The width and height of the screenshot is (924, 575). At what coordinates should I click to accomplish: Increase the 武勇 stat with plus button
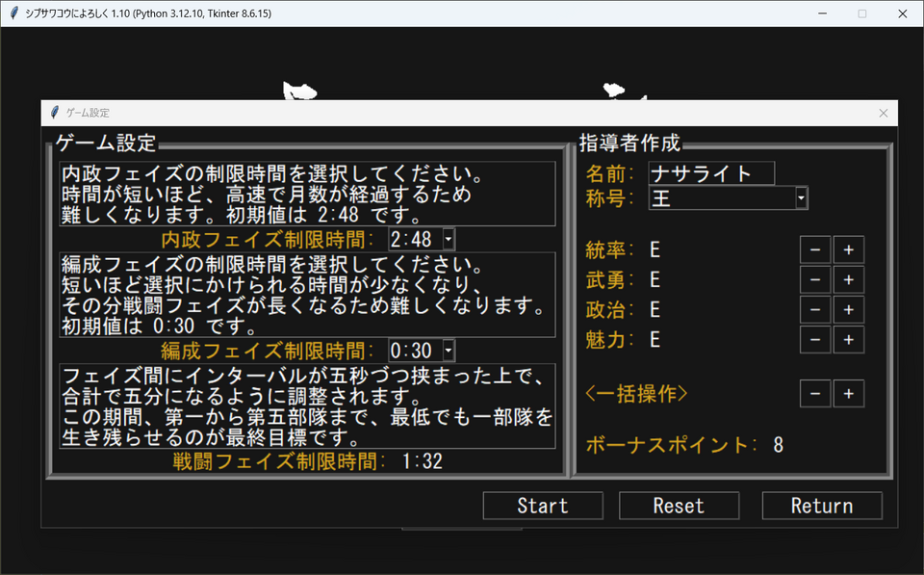click(848, 280)
